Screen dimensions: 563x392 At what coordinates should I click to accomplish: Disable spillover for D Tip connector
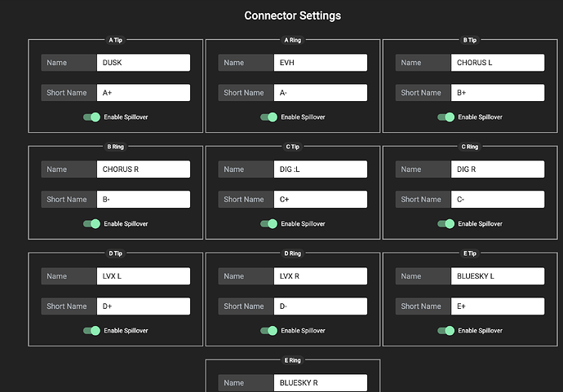[x=91, y=331]
